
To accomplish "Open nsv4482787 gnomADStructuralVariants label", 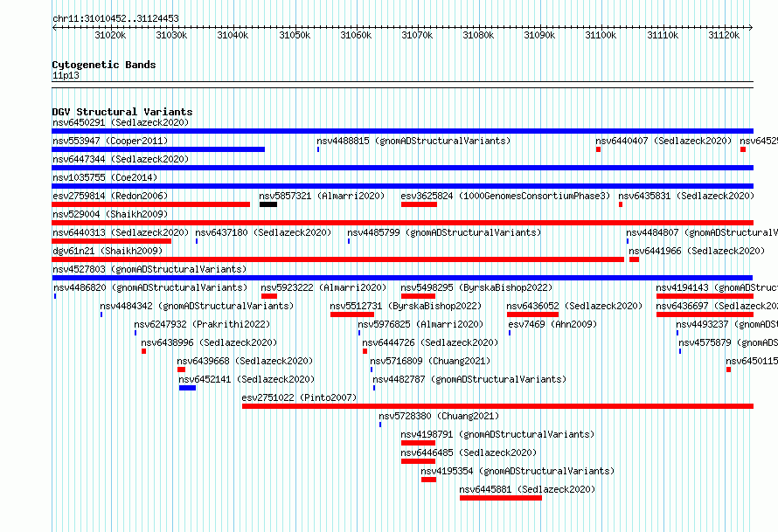I will tap(469, 379).
